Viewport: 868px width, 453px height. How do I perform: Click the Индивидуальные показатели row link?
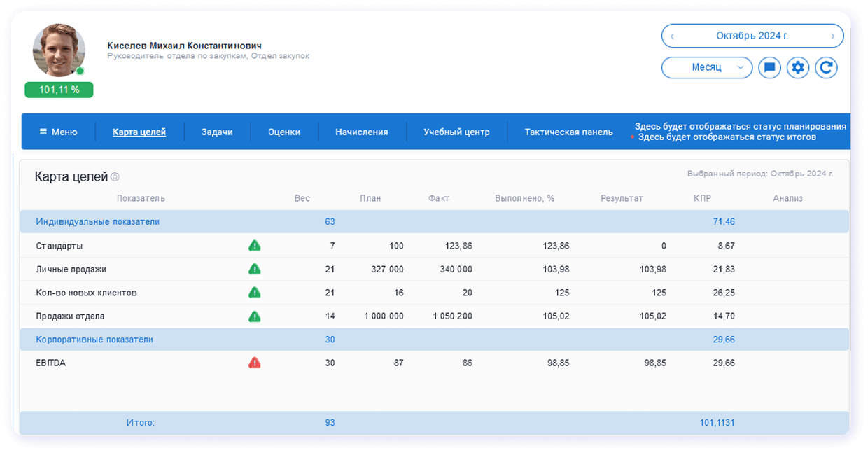(x=97, y=221)
